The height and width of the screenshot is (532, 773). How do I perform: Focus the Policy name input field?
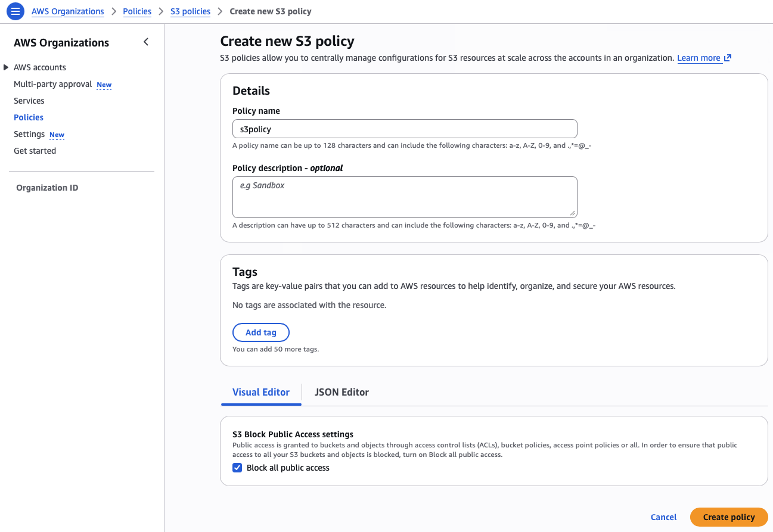pyautogui.click(x=404, y=129)
